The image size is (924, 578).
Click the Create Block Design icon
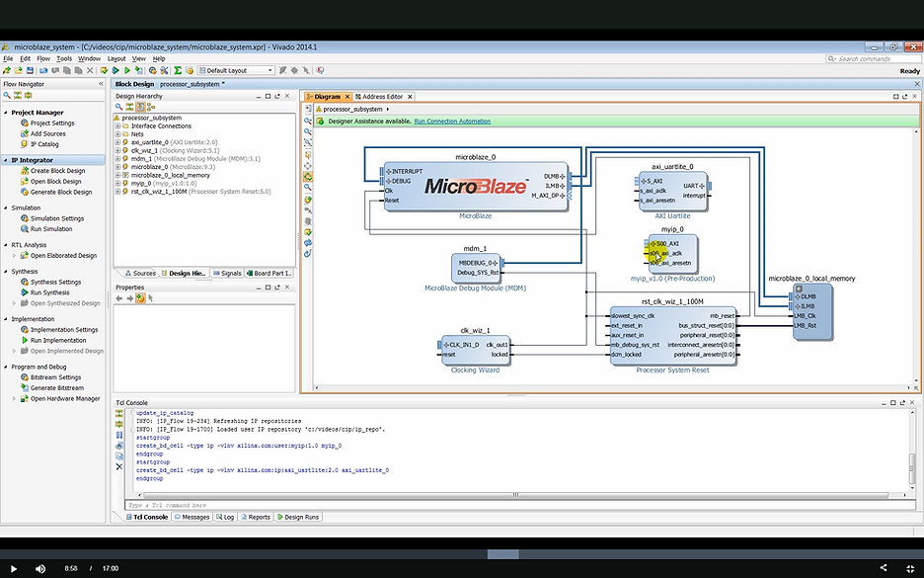[25, 171]
